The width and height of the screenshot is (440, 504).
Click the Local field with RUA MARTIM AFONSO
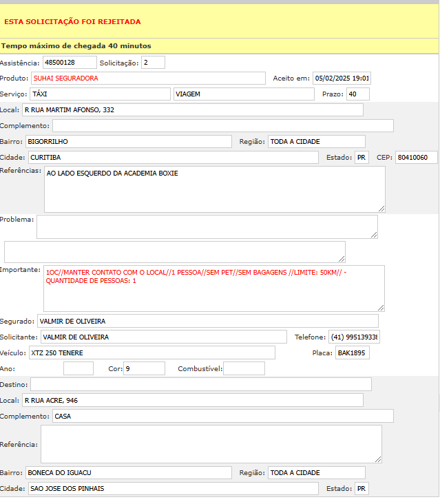(192, 109)
